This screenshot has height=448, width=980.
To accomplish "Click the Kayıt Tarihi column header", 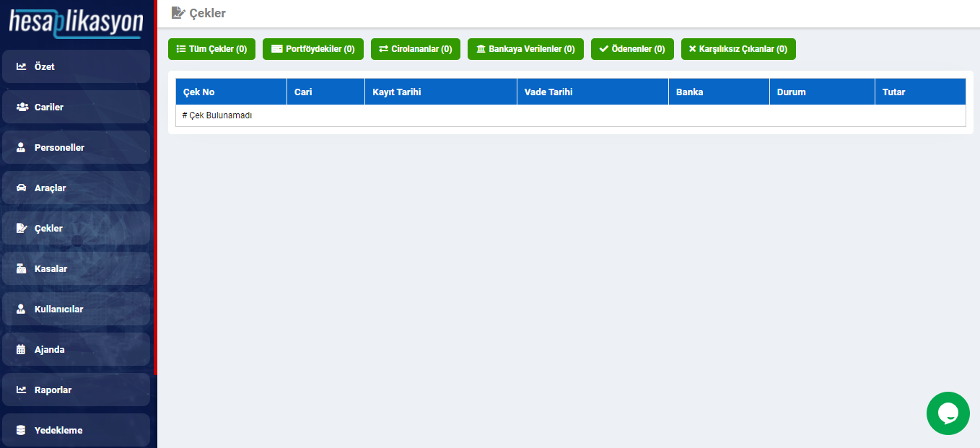I will tap(441, 92).
